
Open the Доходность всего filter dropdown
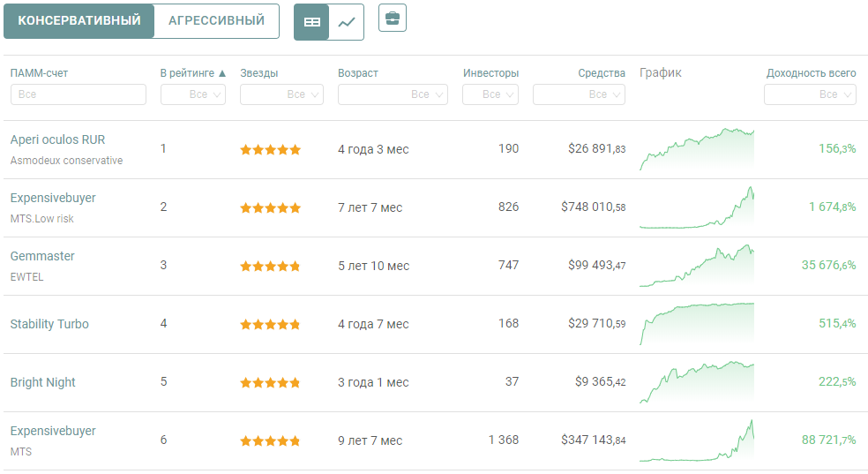810,94
